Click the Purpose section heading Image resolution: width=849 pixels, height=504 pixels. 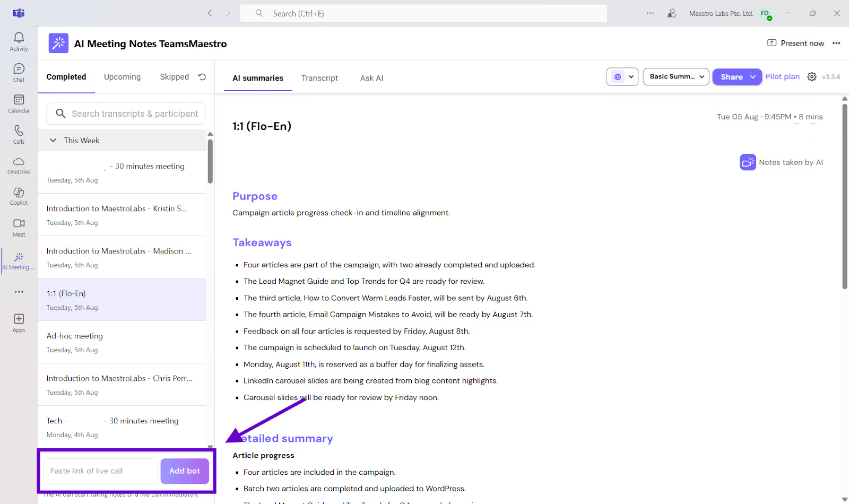click(255, 196)
